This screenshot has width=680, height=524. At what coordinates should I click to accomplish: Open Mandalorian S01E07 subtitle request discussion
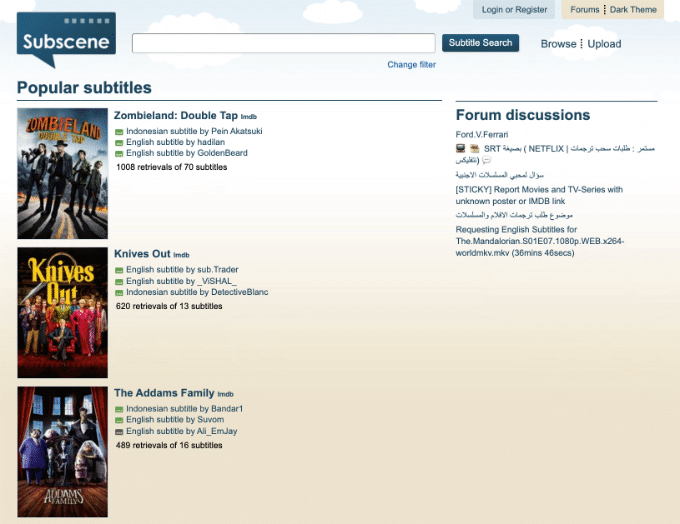click(540, 241)
